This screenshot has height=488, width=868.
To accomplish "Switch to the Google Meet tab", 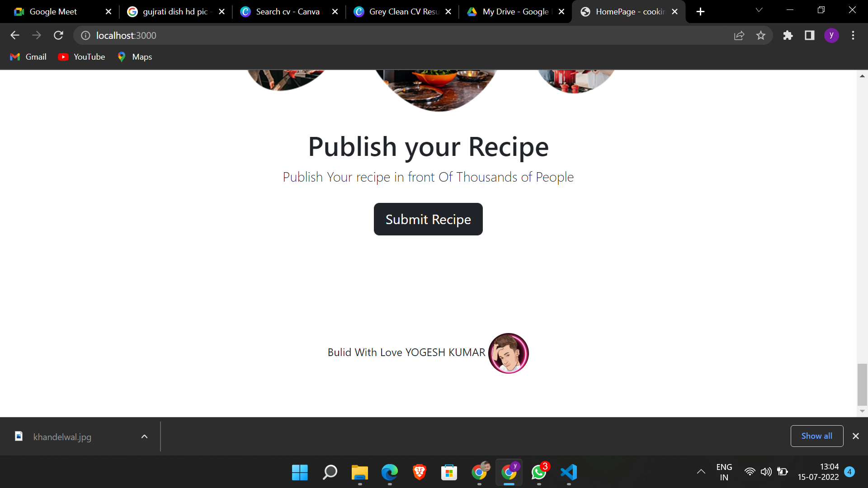I will coord(53,11).
